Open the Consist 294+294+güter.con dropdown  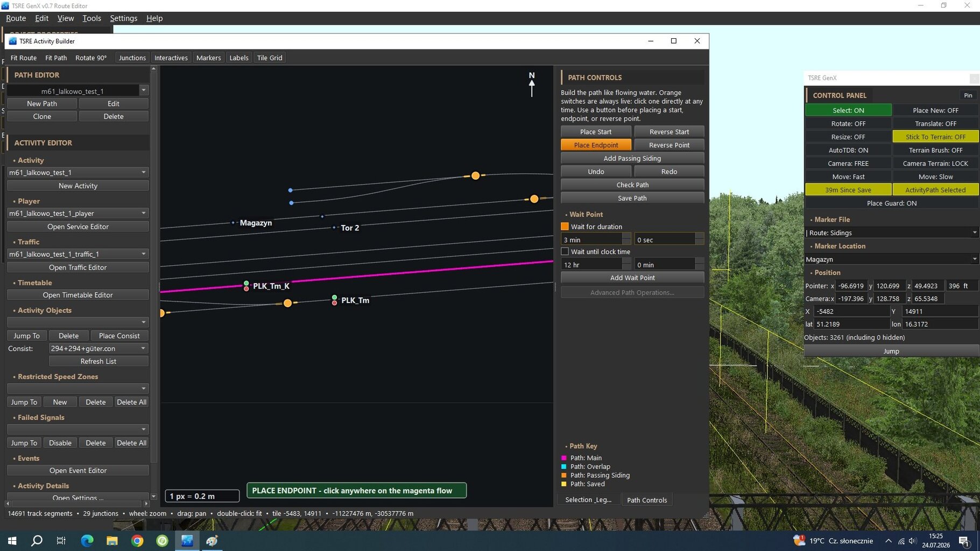tap(143, 348)
